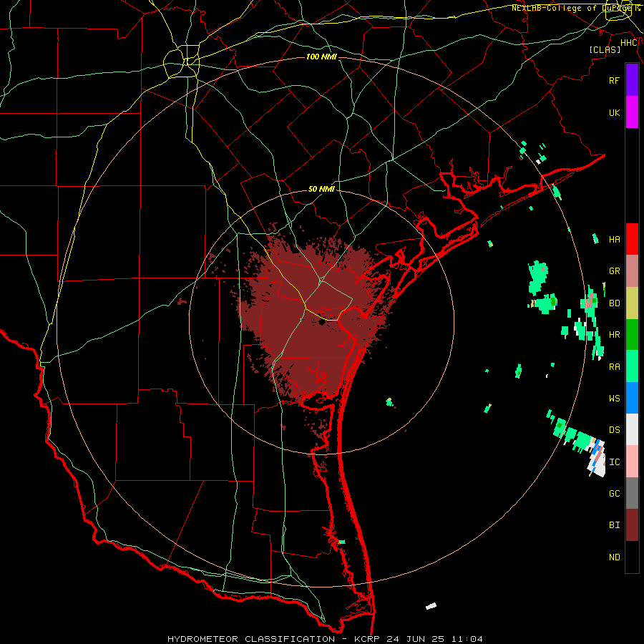Click the UK magenta legend swatch
This screenshot has height=644, width=644.
click(632, 112)
